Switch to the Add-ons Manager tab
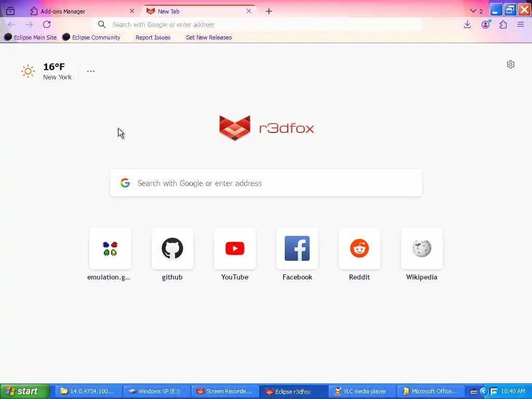Image resolution: width=532 pixels, height=399 pixels. pos(82,11)
